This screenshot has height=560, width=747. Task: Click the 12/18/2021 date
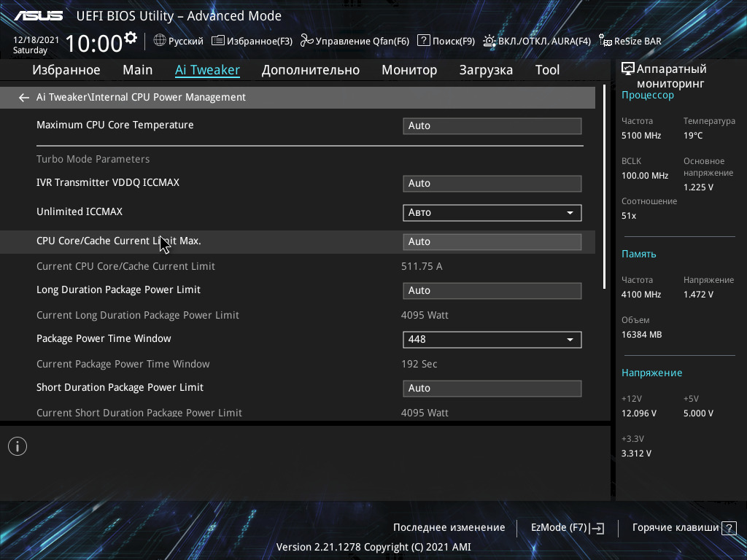[x=36, y=40]
